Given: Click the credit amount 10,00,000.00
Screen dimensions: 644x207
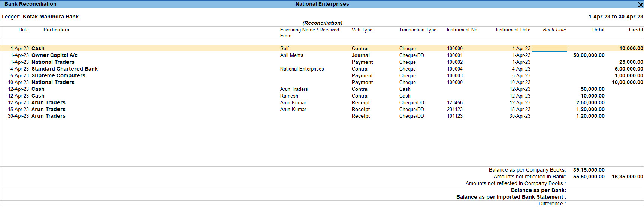Looking at the screenshot, I should tap(627, 82).
